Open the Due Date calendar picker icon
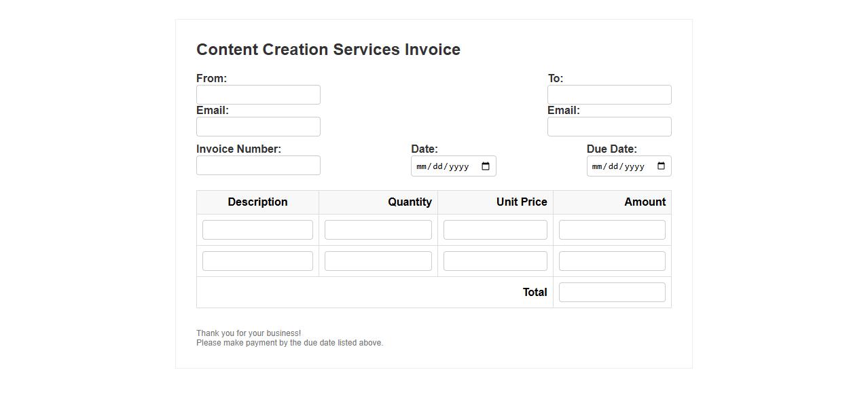This screenshot has height=408, width=868. (661, 166)
